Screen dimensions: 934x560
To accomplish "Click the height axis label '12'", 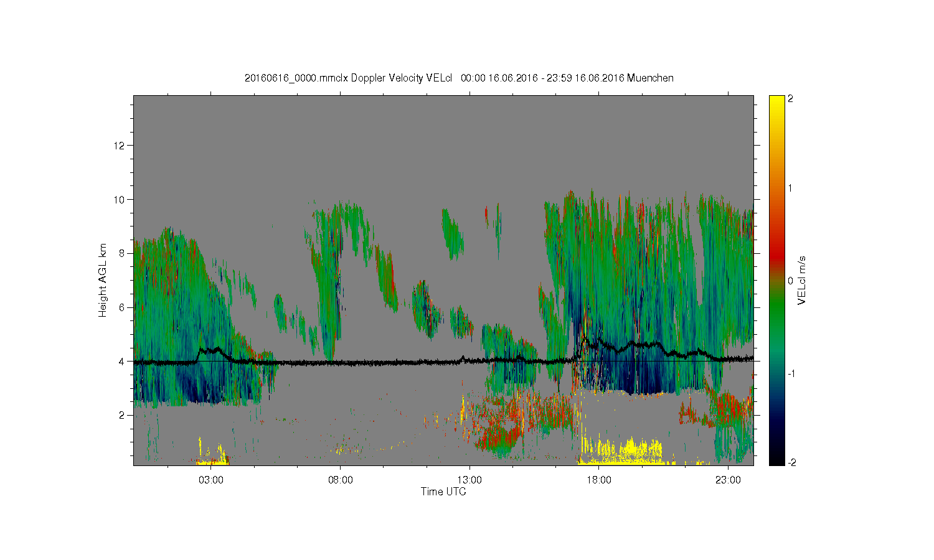I will tap(119, 146).
